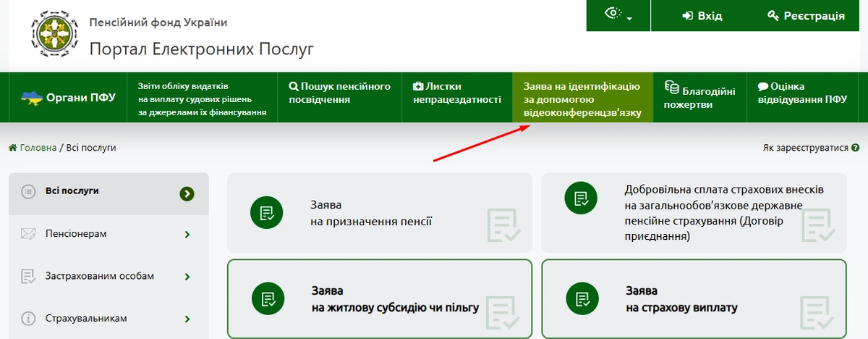The width and height of the screenshot is (868, 339).
Task: Click the green document icon on Заява на призначення пенсії
Action: tap(267, 213)
